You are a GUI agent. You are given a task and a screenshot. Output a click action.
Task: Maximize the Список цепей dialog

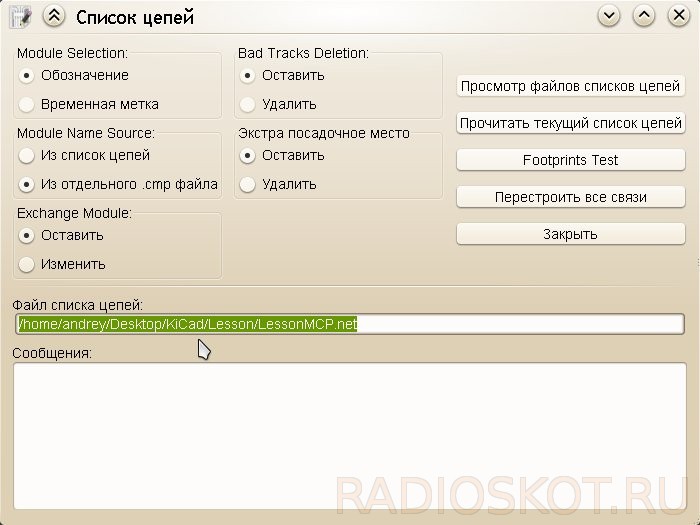point(644,16)
